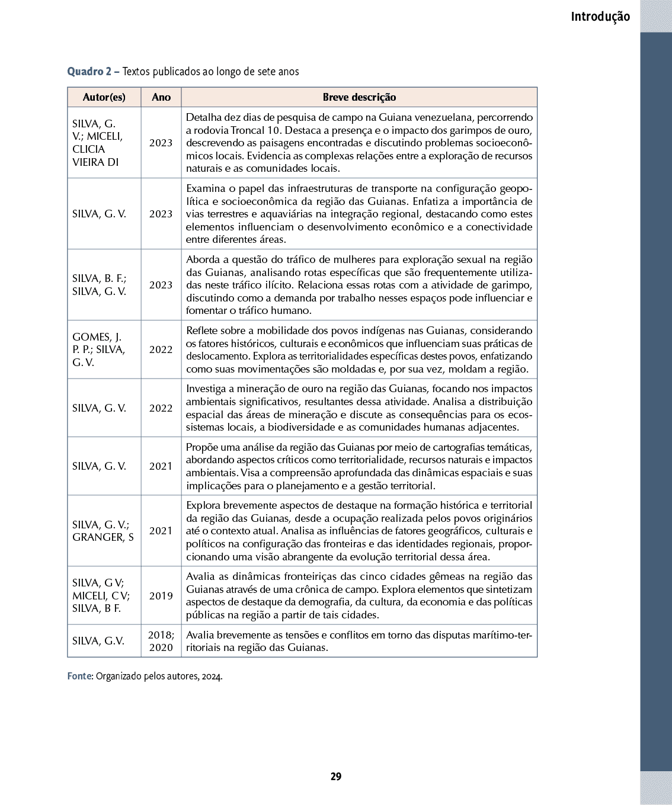Image resolution: width=672 pixels, height=805 pixels.
Task: Click the year cell '2019'
Action: (x=161, y=596)
